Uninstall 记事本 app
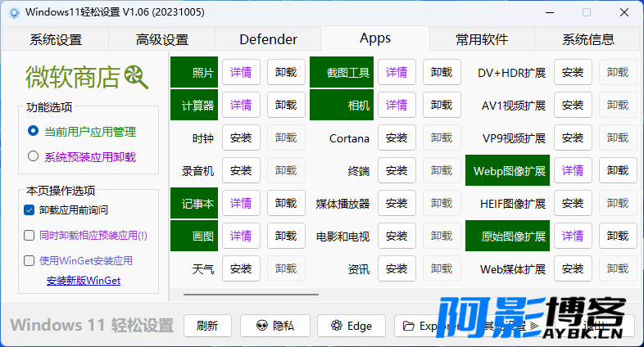The image size is (644, 347). pyautogui.click(x=286, y=204)
